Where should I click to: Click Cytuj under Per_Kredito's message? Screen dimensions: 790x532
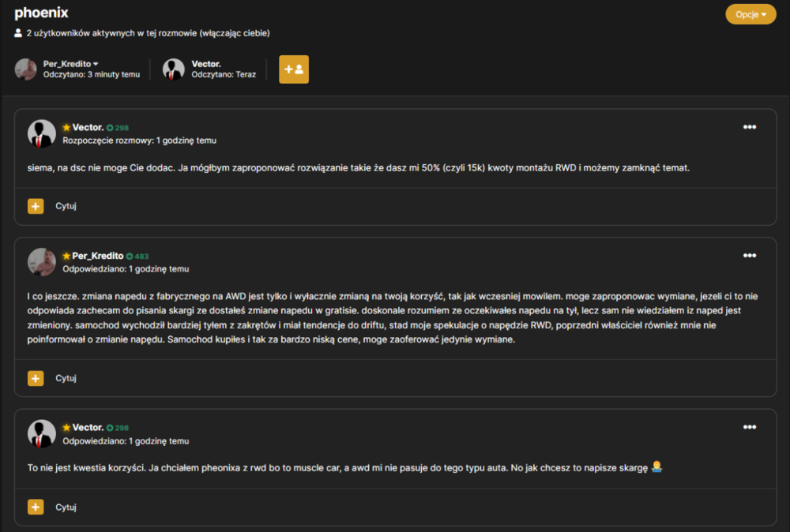click(x=66, y=378)
